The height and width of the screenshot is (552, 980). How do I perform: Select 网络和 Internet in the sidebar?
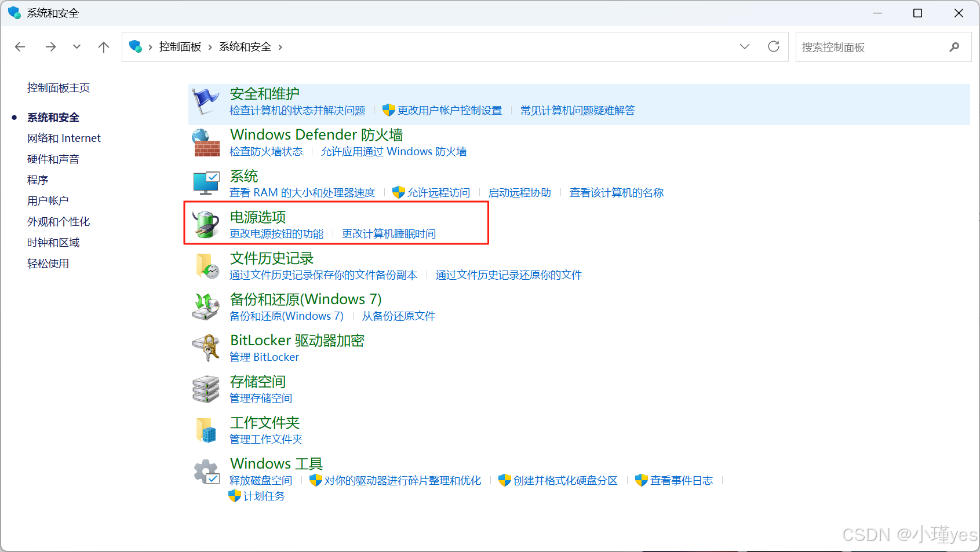[x=64, y=138]
